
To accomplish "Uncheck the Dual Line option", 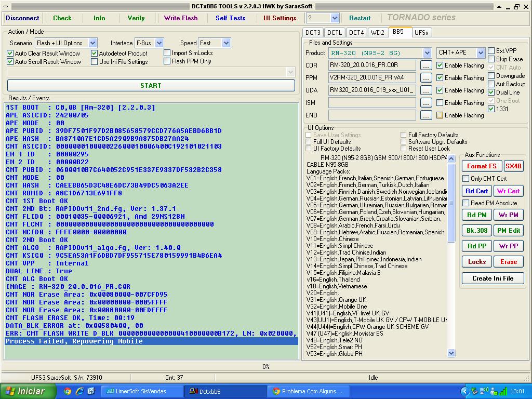I will point(491,92).
